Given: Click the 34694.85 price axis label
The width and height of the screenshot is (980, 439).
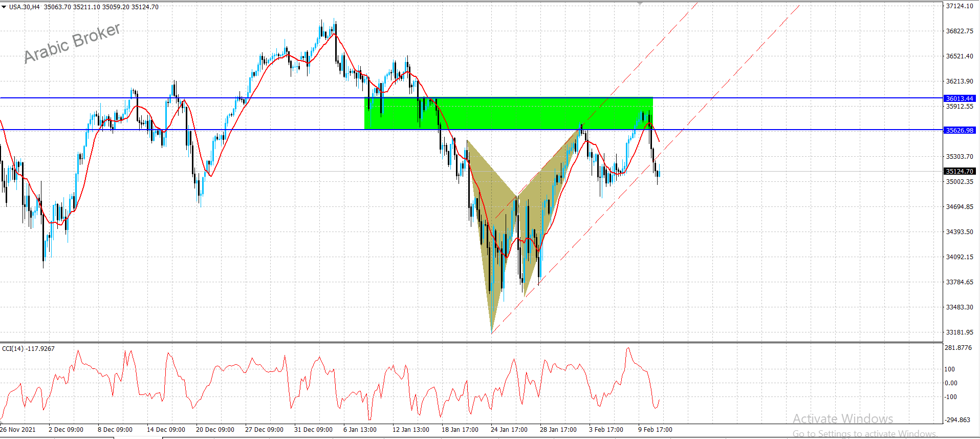Looking at the screenshot, I should point(960,207).
